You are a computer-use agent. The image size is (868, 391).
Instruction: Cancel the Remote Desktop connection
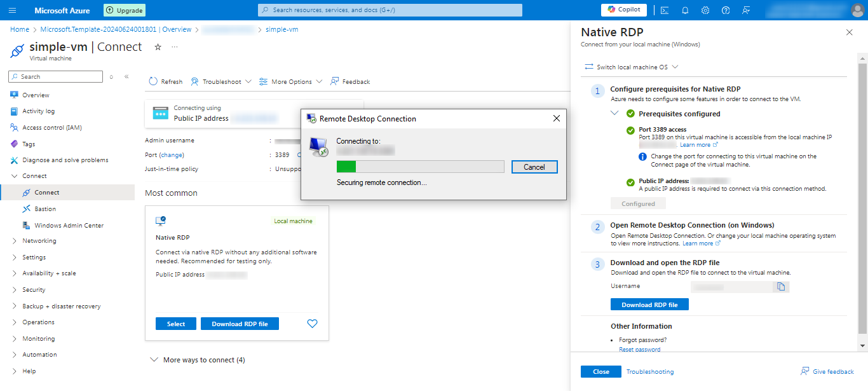click(534, 167)
